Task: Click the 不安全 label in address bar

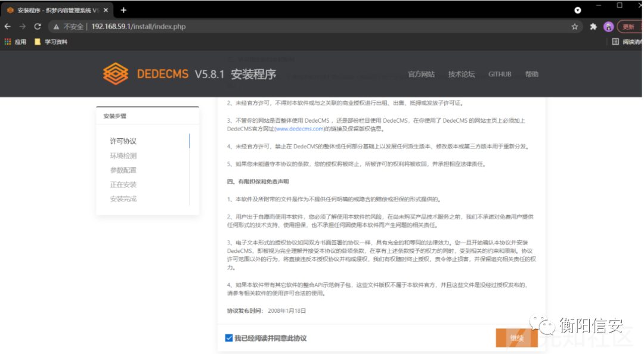Action: coord(73,27)
